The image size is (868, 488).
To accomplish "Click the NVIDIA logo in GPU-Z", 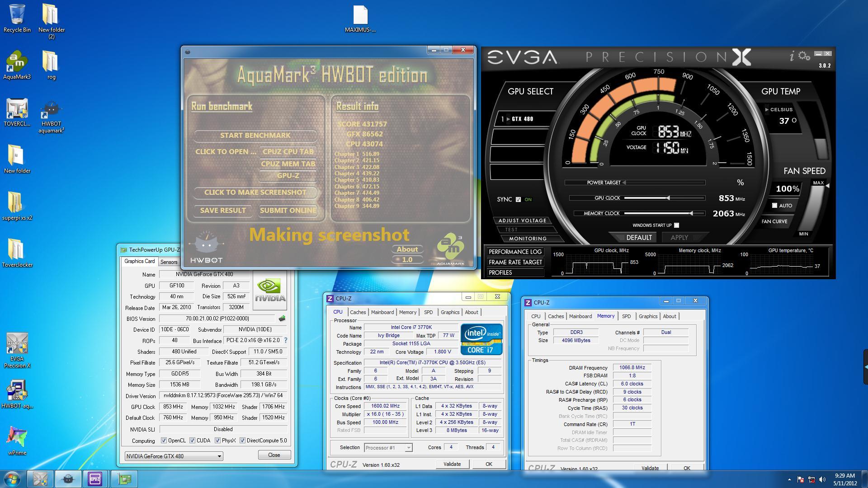I will click(x=270, y=290).
